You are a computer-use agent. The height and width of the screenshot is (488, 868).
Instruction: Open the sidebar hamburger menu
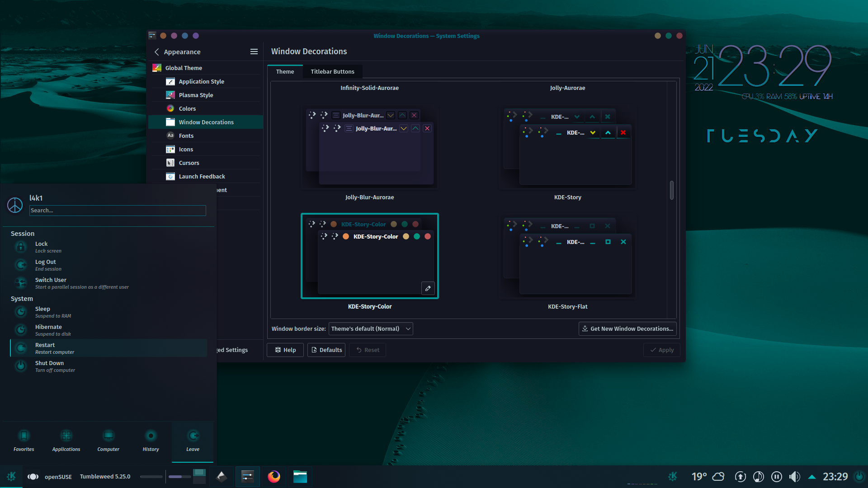coord(254,52)
